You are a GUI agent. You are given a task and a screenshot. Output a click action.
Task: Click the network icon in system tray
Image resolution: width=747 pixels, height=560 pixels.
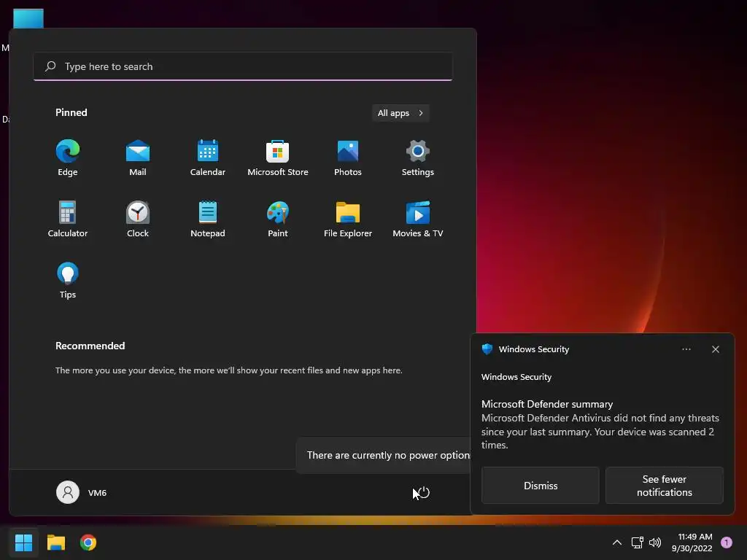tap(637, 542)
